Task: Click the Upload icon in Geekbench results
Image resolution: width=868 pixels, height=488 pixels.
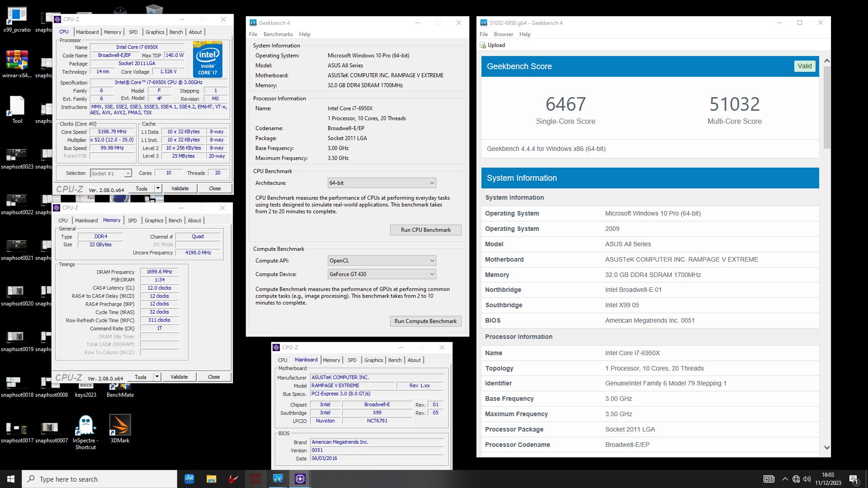Action: (x=483, y=45)
